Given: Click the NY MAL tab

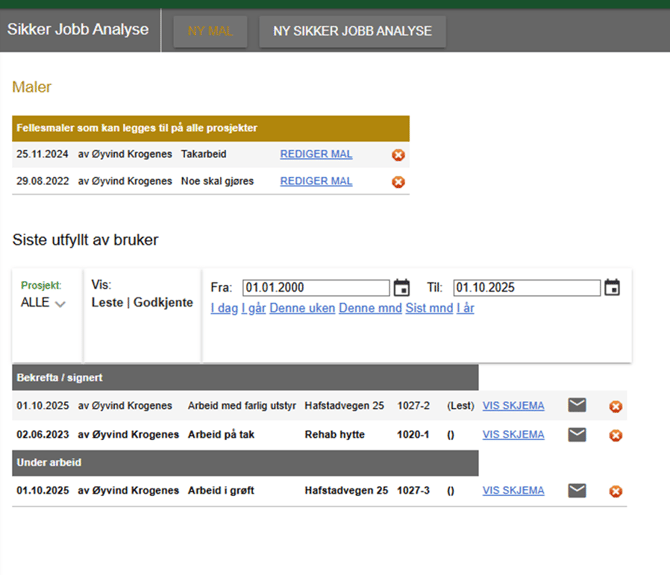Looking at the screenshot, I should click(x=210, y=31).
